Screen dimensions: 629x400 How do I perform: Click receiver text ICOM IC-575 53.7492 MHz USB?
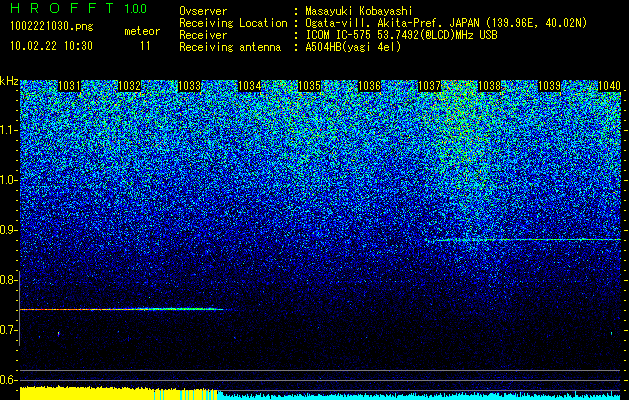pos(401,35)
